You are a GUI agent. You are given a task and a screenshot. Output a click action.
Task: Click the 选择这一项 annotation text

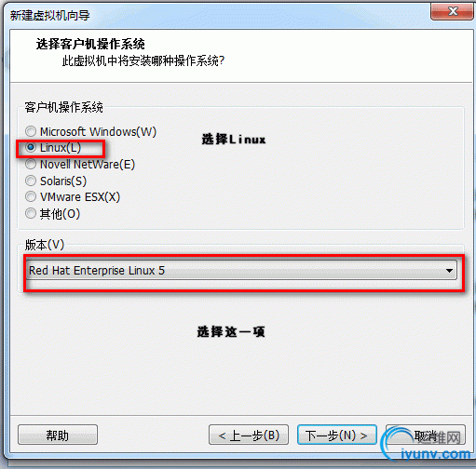click(231, 331)
